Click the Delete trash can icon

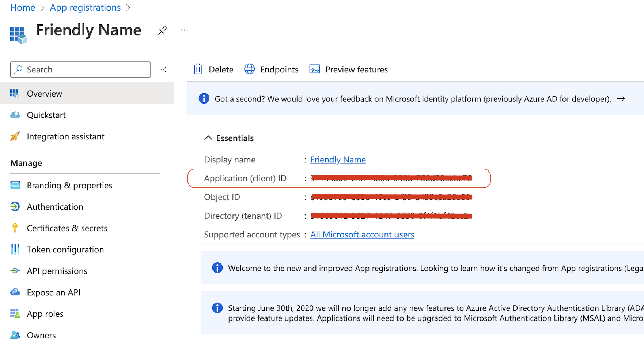click(198, 69)
